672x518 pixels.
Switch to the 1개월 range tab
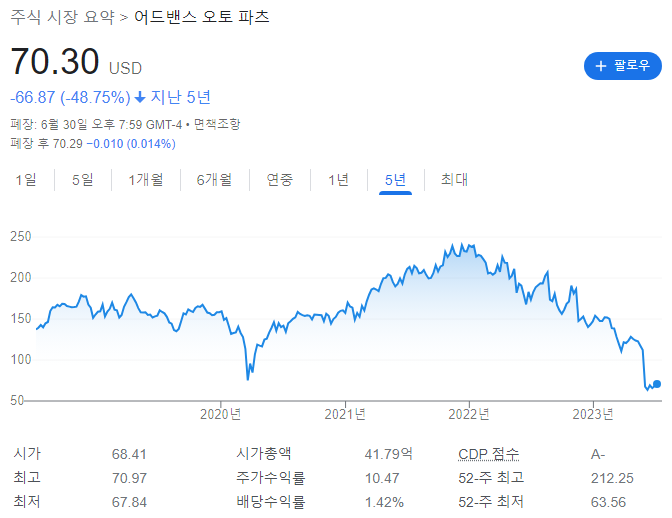[x=146, y=180]
